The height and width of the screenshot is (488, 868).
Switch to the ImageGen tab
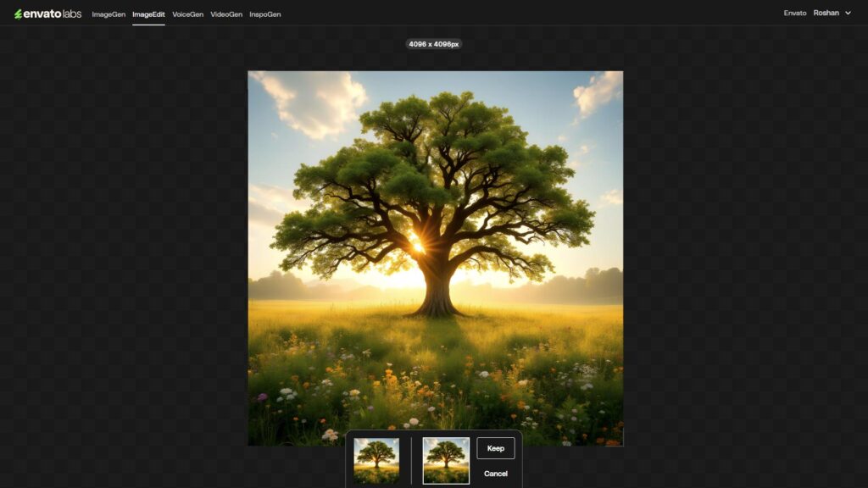[x=108, y=14]
